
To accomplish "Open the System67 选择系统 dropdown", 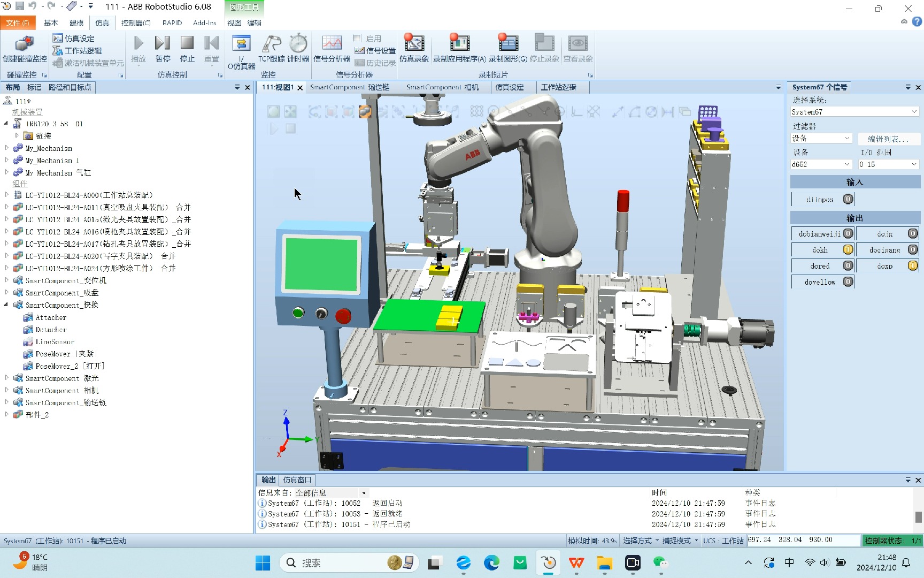I will [x=854, y=112].
